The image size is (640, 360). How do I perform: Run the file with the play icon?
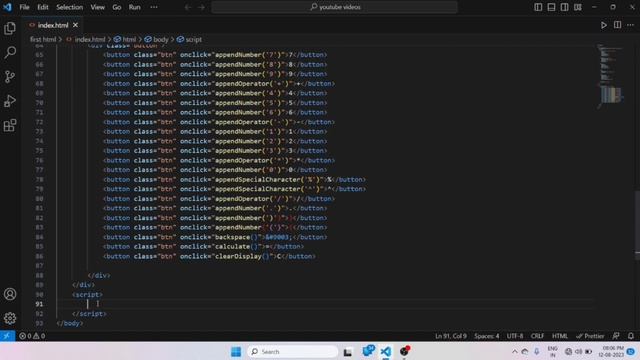pos(604,25)
